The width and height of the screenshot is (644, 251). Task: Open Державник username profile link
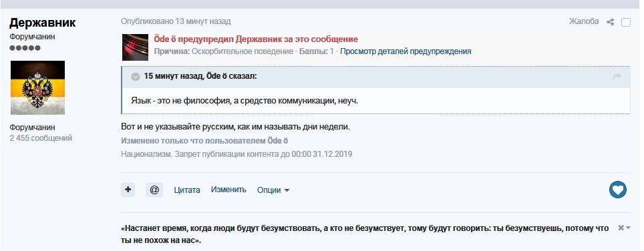43,23
